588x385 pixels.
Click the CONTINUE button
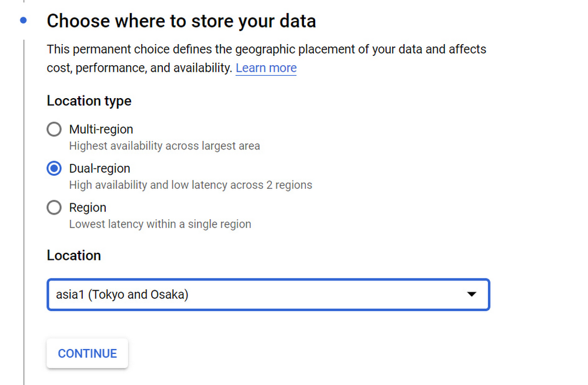coord(87,353)
